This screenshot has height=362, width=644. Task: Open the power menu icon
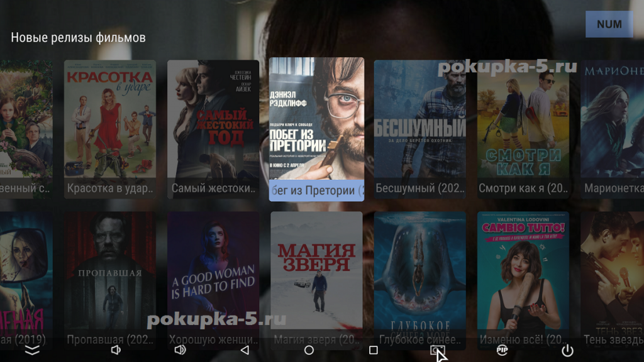[567, 350]
